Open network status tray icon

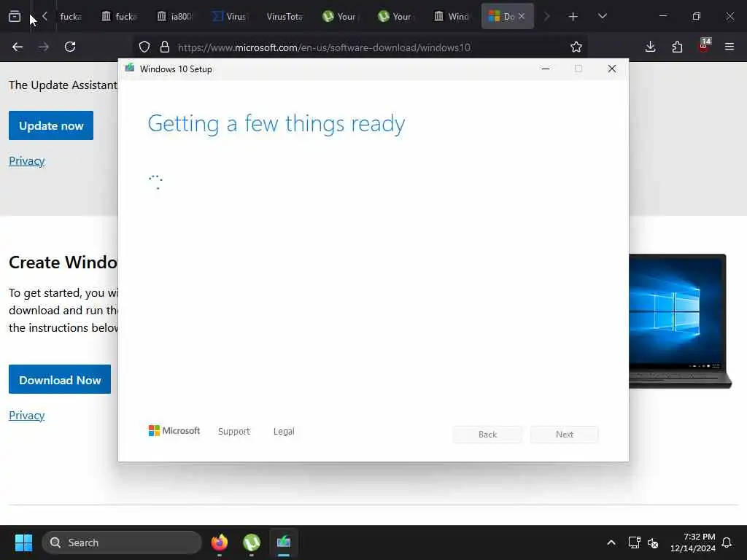click(x=634, y=542)
